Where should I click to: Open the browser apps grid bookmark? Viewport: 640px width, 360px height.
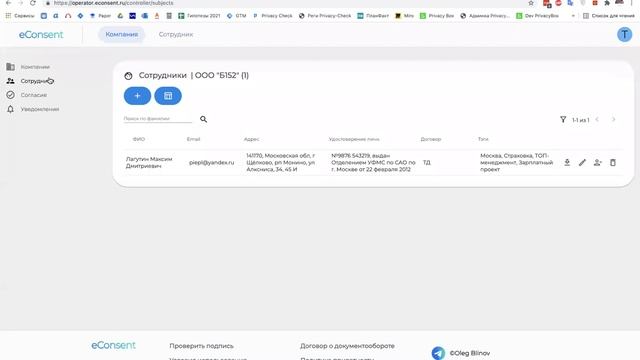[x=8, y=16]
